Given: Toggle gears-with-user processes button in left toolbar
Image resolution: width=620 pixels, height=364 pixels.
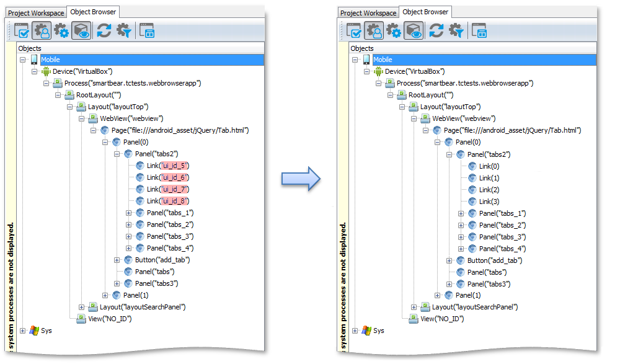Looking at the screenshot, I should [42, 30].
